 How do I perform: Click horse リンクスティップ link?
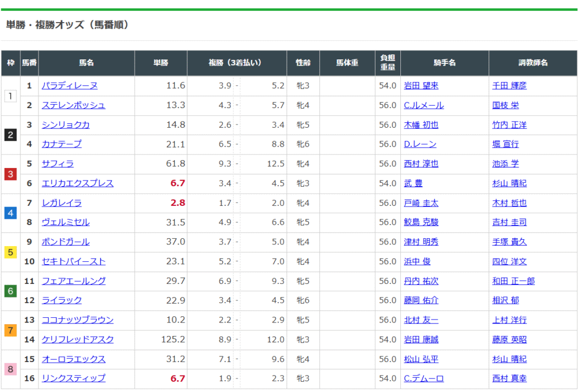[x=74, y=378]
